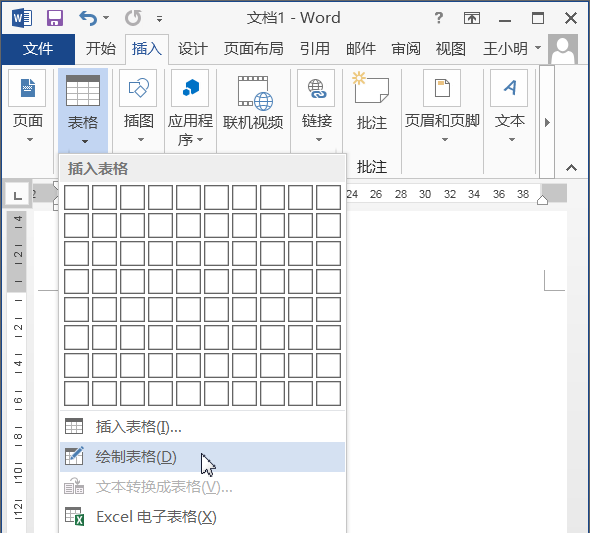Click the ribbon display options icon
The width and height of the screenshot is (590, 533).
click(471, 18)
